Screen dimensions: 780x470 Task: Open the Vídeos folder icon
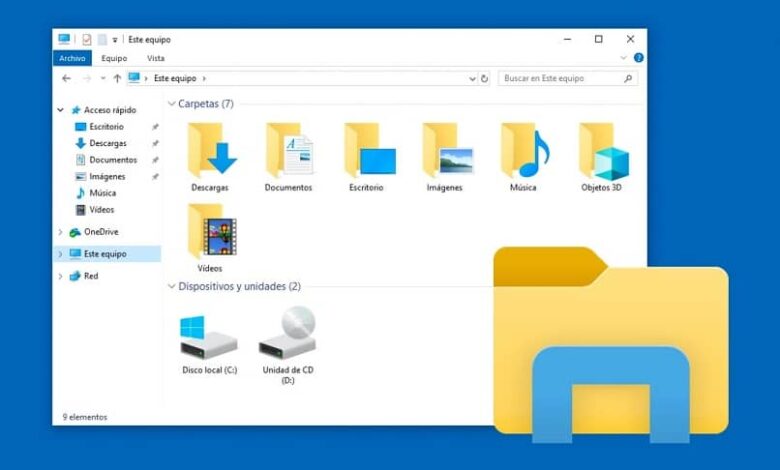tap(211, 231)
